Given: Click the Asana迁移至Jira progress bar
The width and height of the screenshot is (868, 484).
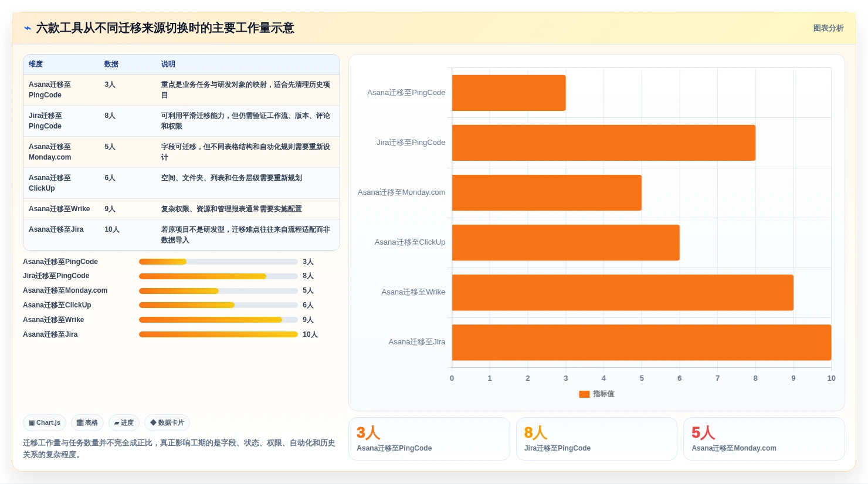Looking at the screenshot, I should coord(218,334).
